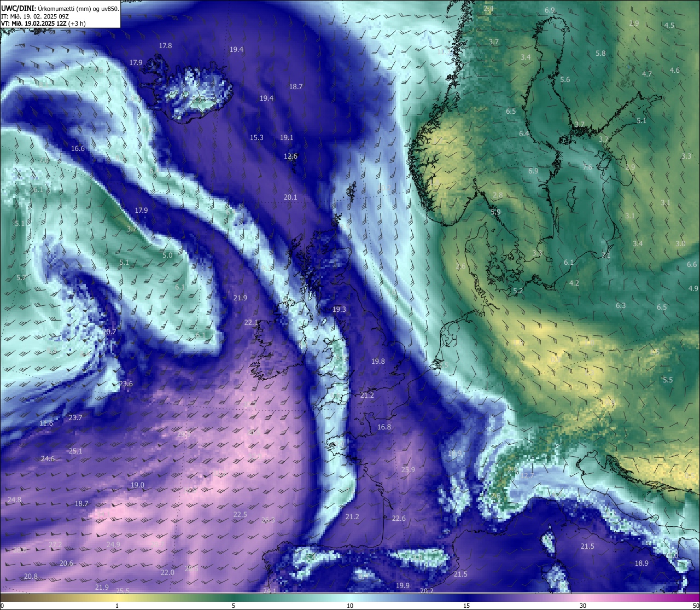Click the '24.8' value on the map
Image resolution: width=700 pixels, height=610 pixels.
[x=14, y=500]
